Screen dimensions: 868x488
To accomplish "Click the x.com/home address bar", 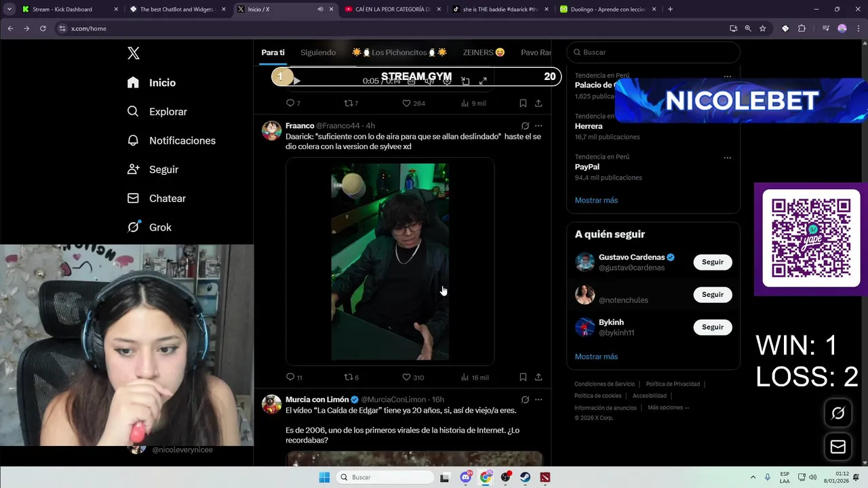I will pyautogui.click(x=387, y=28).
